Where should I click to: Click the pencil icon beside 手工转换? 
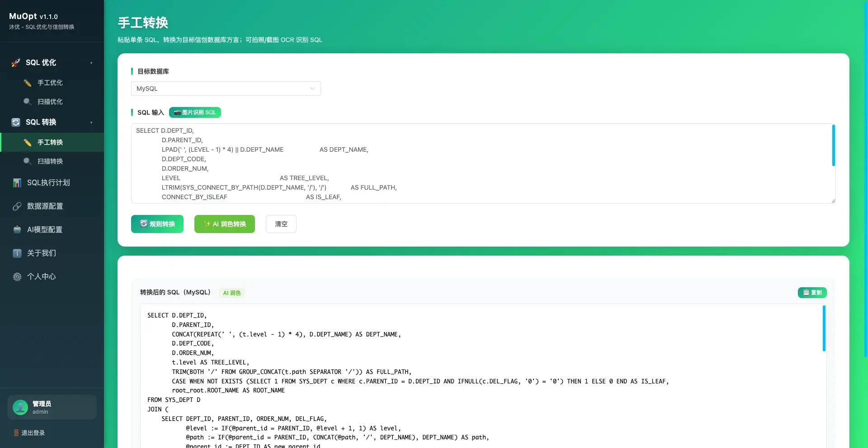tap(28, 142)
